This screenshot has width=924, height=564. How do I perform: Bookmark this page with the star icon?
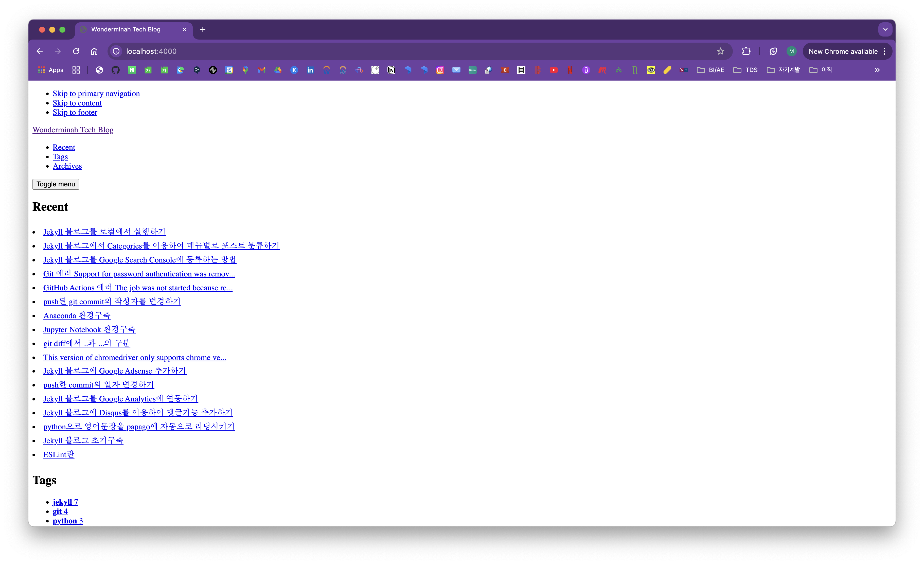(720, 51)
